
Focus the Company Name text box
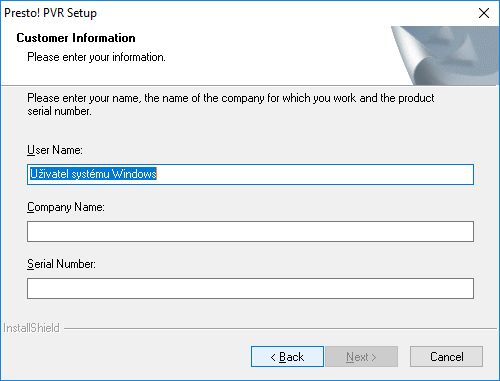click(250, 231)
